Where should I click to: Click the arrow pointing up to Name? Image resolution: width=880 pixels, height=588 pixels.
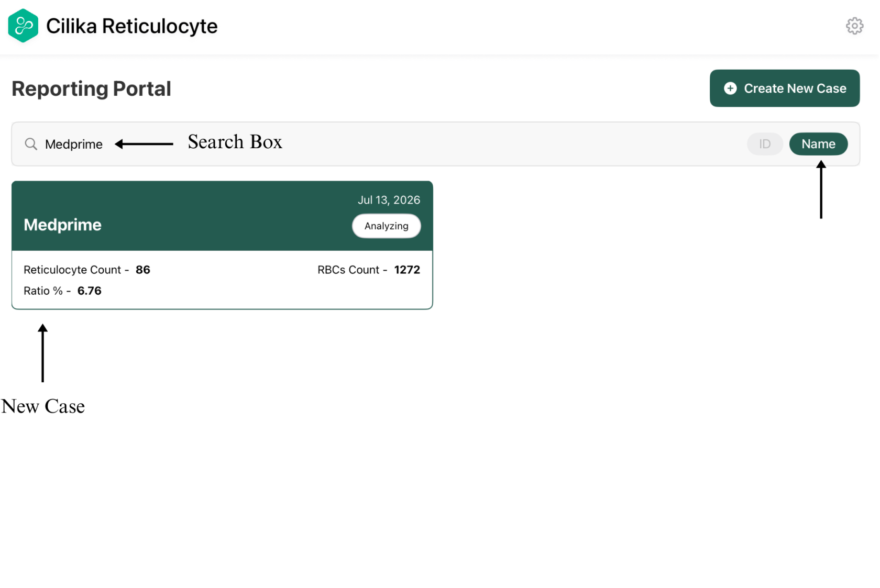pyautogui.click(x=821, y=190)
